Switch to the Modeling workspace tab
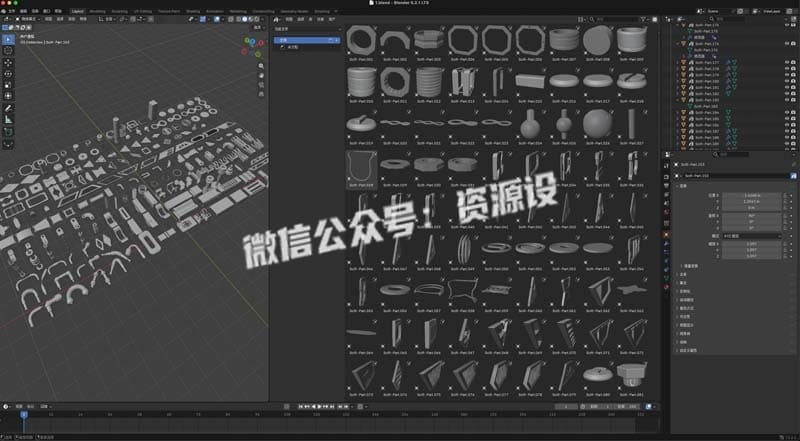 tap(97, 11)
